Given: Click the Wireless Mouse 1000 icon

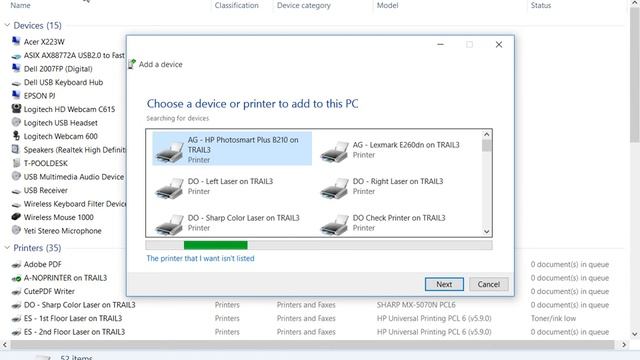Looking at the screenshot, I should tap(16, 217).
